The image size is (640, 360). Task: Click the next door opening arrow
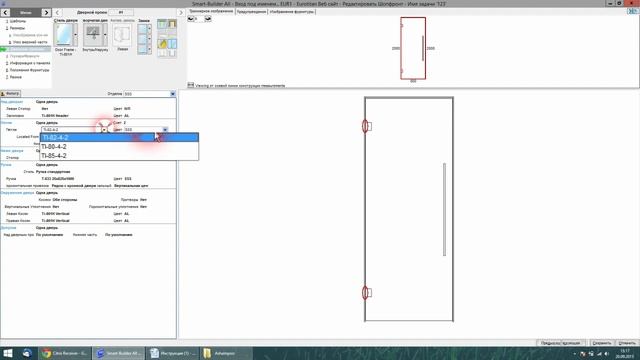pos(181,13)
